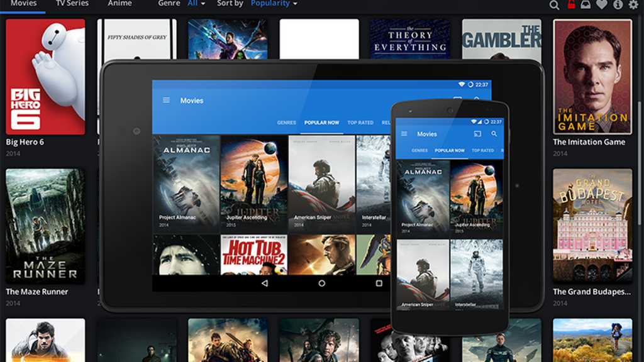644x362 pixels.
Task: Click the "The Grand Budapes..." title text
Action: [x=591, y=292]
